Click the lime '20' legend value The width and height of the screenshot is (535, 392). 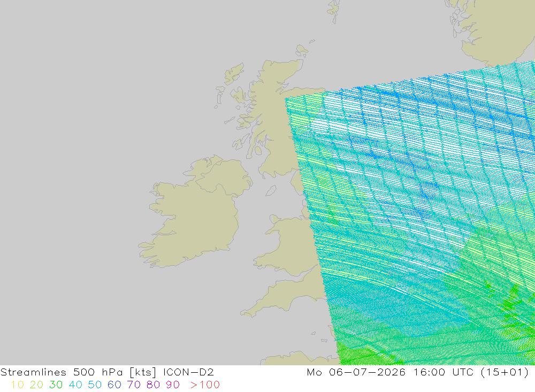click(36, 385)
